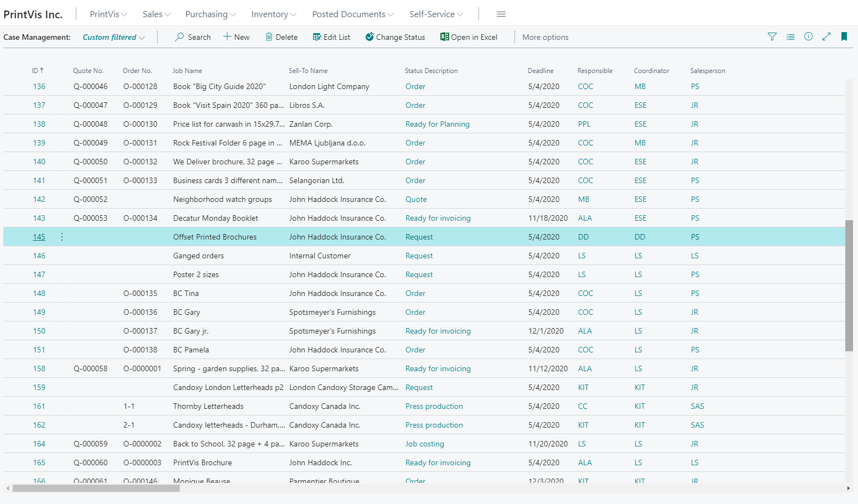Expand the Posted Documents menu
Screen dimensions: 858x504
[x=352, y=14]
